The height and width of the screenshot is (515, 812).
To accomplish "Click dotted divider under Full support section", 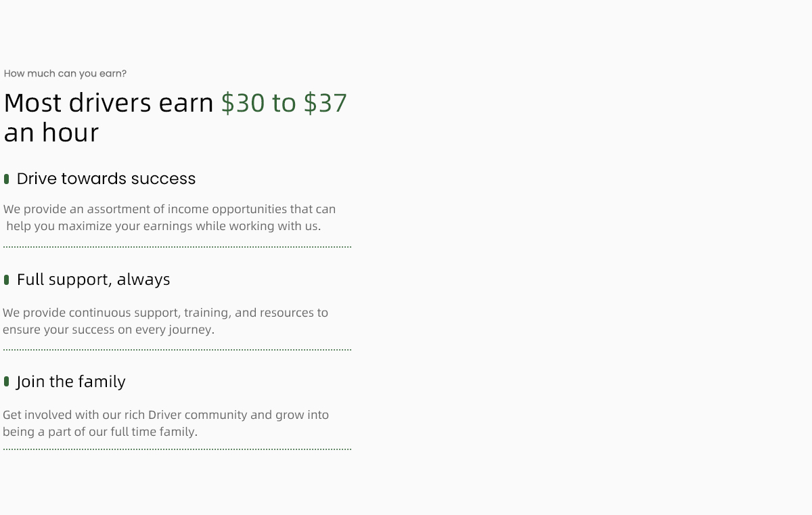I will coord(177,350).
